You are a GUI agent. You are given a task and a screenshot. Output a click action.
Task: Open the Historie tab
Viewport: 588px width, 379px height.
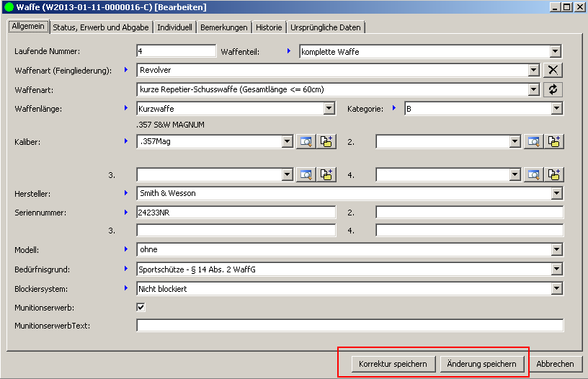269,27
